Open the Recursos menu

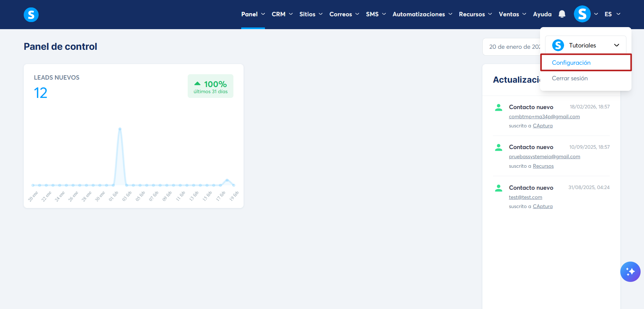pos(472,14)
